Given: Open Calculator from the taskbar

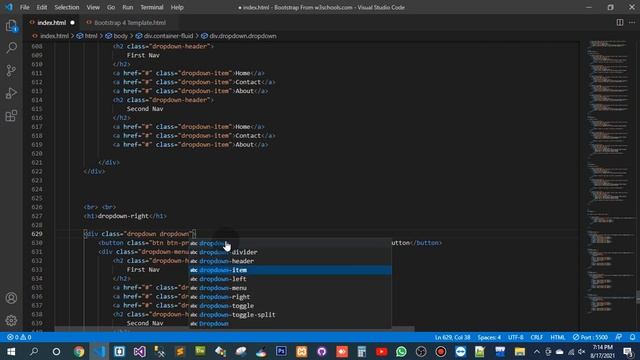Looking at the screenshot, I should pos(362,351).
